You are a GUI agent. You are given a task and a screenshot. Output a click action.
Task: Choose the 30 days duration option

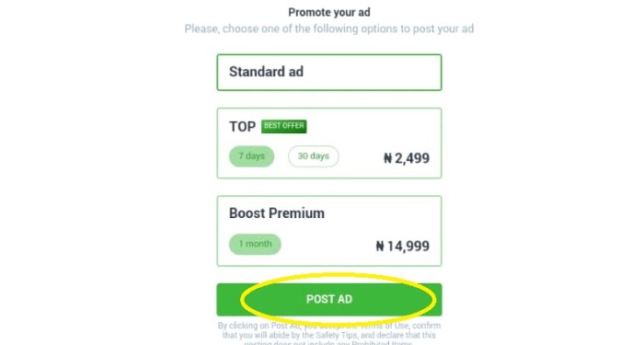coord(314,156)
